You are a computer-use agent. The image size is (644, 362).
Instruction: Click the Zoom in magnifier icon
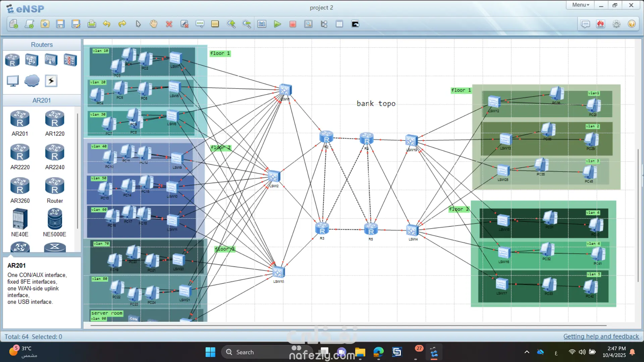231,24
